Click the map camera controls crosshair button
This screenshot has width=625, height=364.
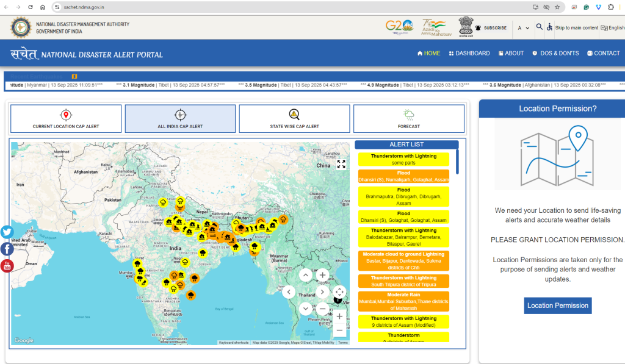[339, 292]
